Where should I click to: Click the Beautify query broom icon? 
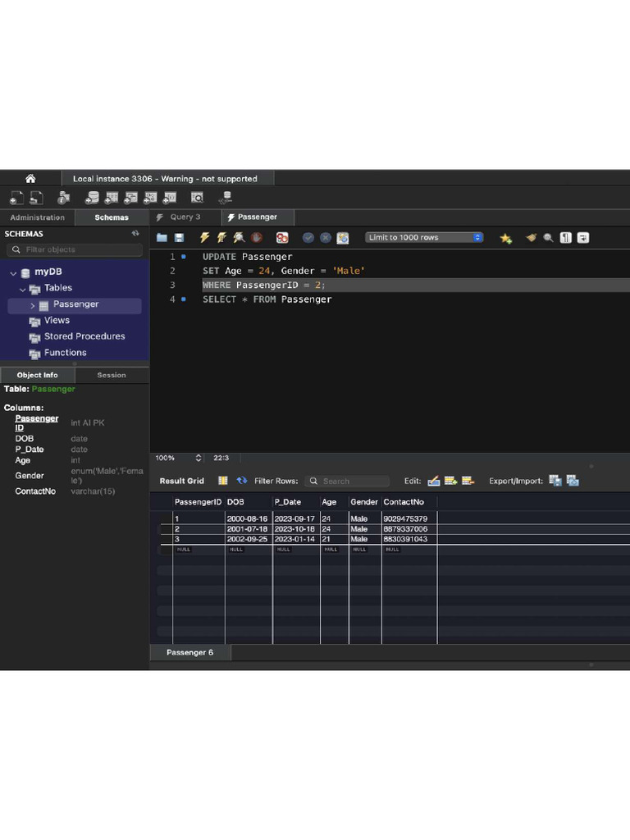coord(531,238)
